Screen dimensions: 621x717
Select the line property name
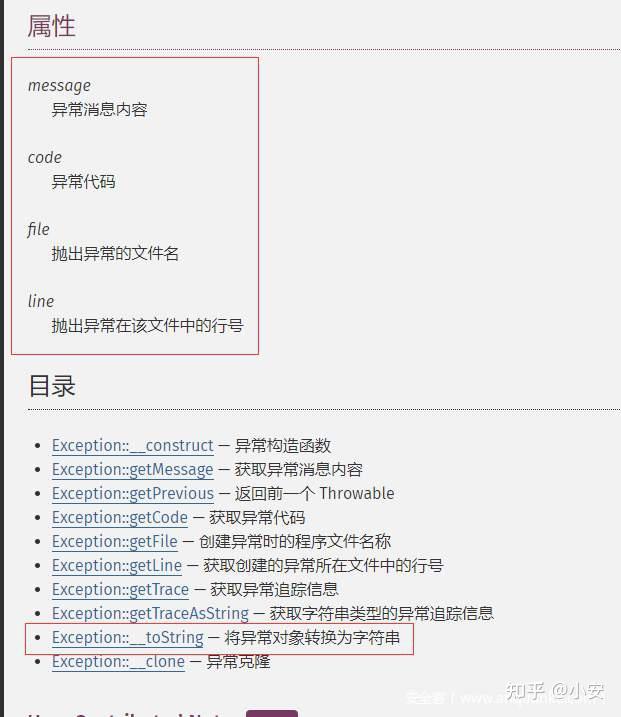coord(41,301)
